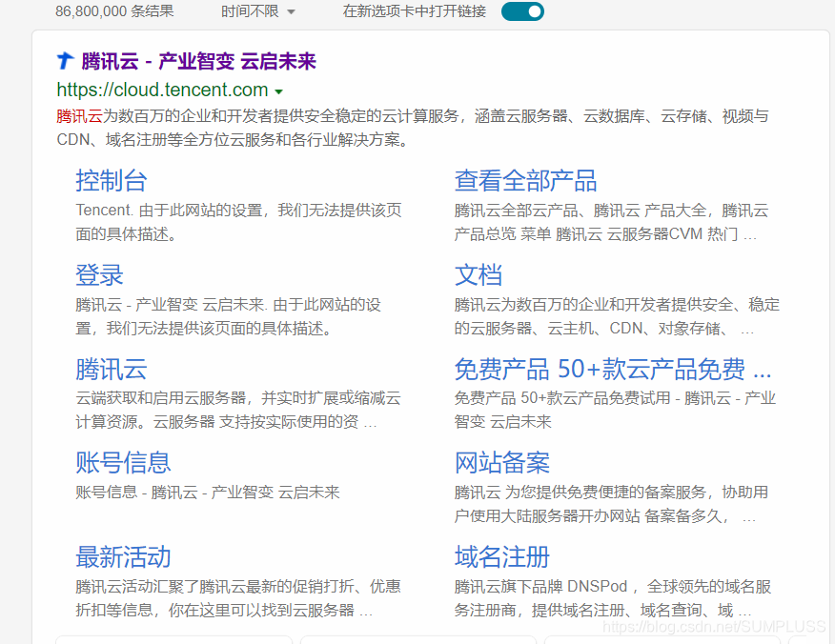
Task: Open the 时间不限 filter dropdown
Action: (255, 13)
